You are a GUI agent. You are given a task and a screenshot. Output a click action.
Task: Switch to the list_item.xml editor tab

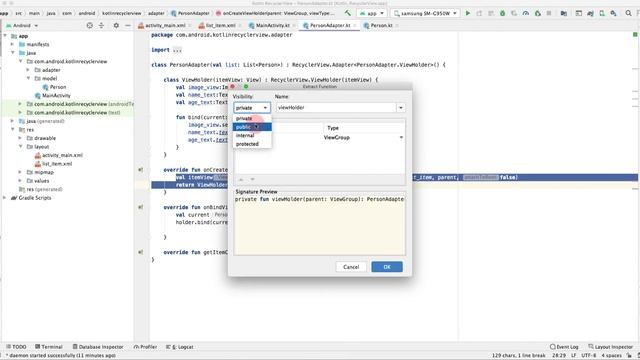point(220,25)
